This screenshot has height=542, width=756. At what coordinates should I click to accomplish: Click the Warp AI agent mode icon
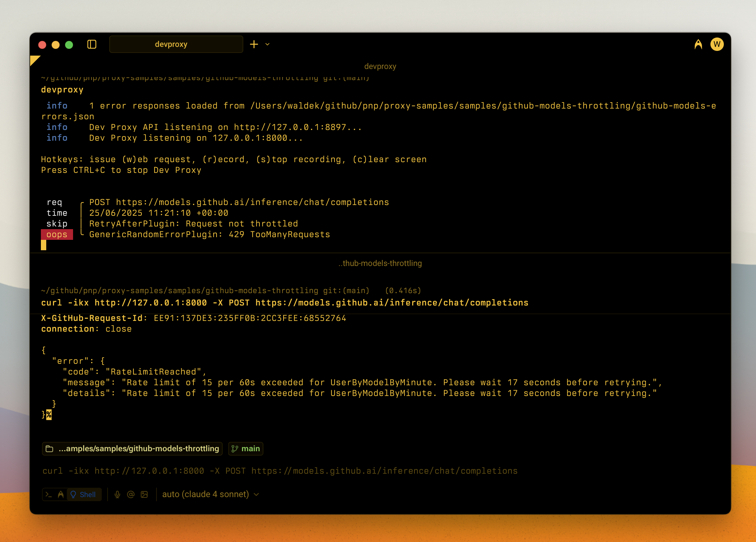61,494
